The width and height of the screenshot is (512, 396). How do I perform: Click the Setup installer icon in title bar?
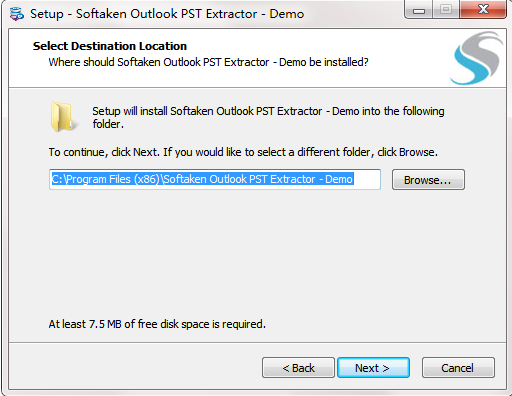click(17, 14)
